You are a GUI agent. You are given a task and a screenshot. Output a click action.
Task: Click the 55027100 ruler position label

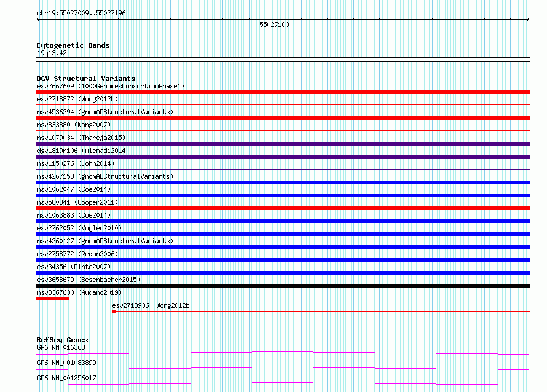pos(274,25)
